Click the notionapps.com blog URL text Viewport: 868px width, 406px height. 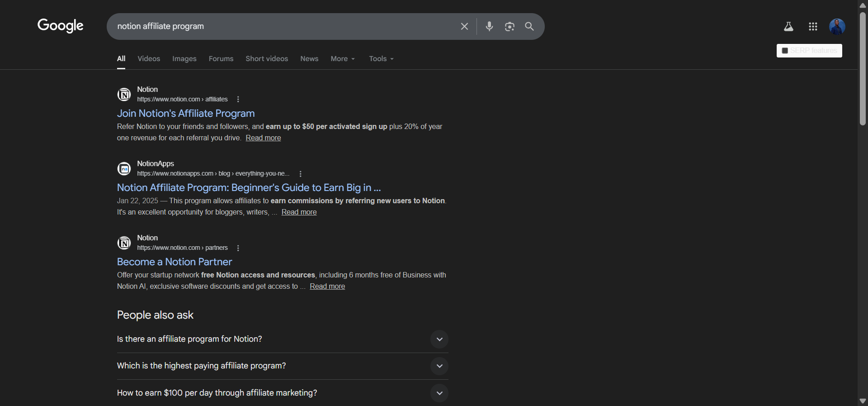tap(213, 173)
